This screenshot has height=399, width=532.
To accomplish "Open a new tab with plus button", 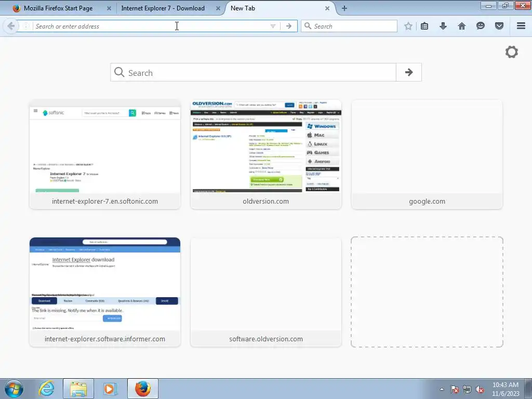I will coord(344,8).
